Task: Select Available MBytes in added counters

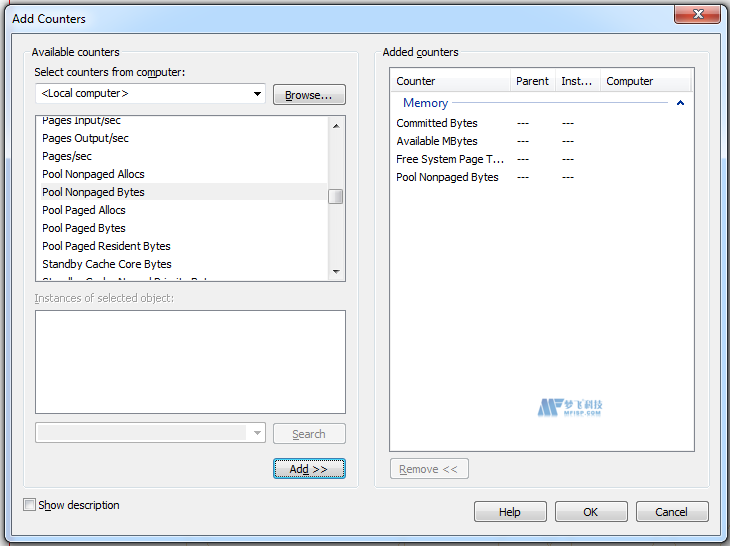Action: [x=437, y=141]
